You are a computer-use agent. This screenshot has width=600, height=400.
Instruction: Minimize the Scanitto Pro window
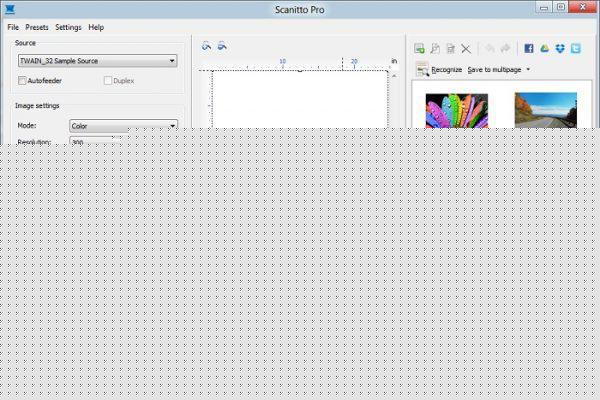545,7
